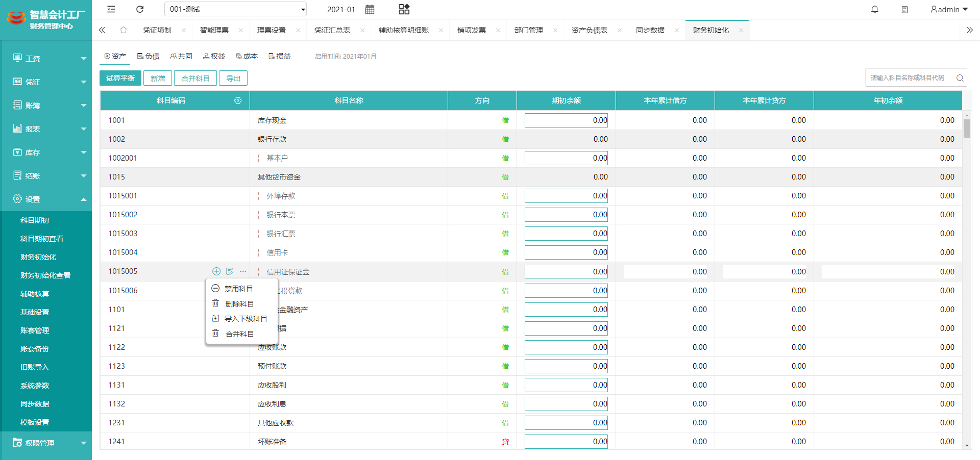Close the 凭证填制 tab
The height and width of the screenshot is (460, 980).
(x=184, y=30)
